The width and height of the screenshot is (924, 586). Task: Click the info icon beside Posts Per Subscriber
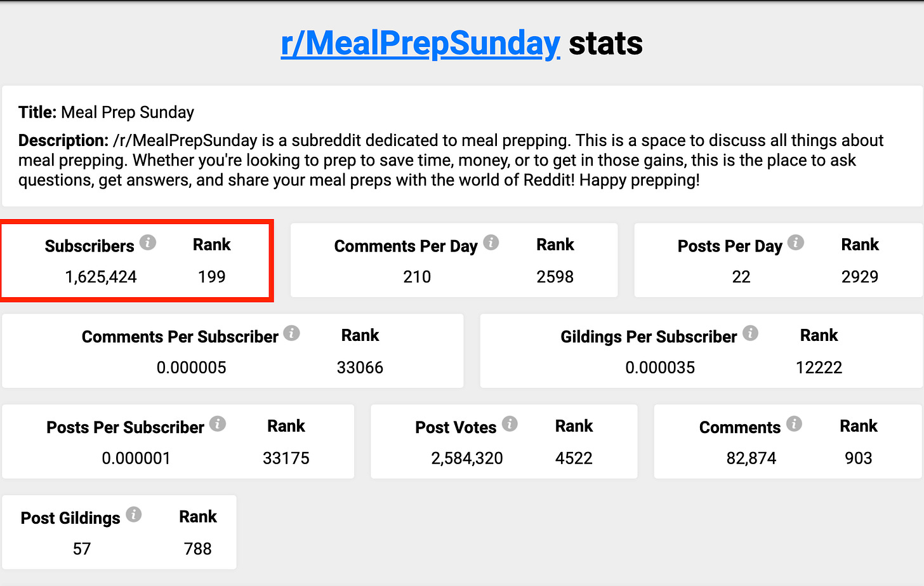coord(218,424)
